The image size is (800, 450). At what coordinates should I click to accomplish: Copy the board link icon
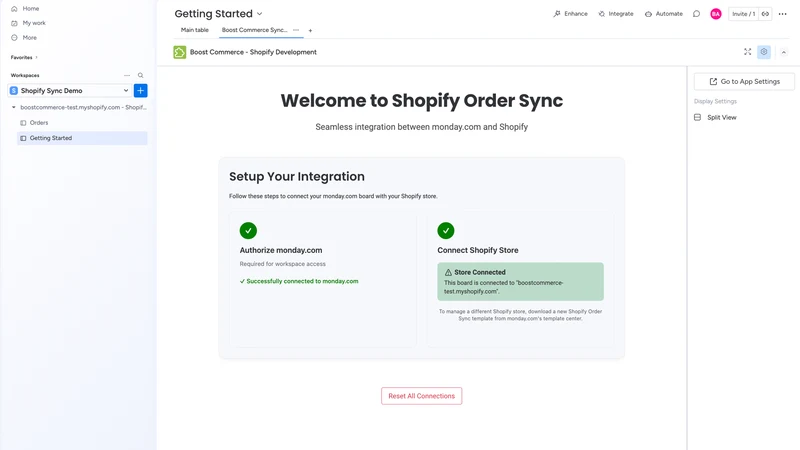click(765, 14)
